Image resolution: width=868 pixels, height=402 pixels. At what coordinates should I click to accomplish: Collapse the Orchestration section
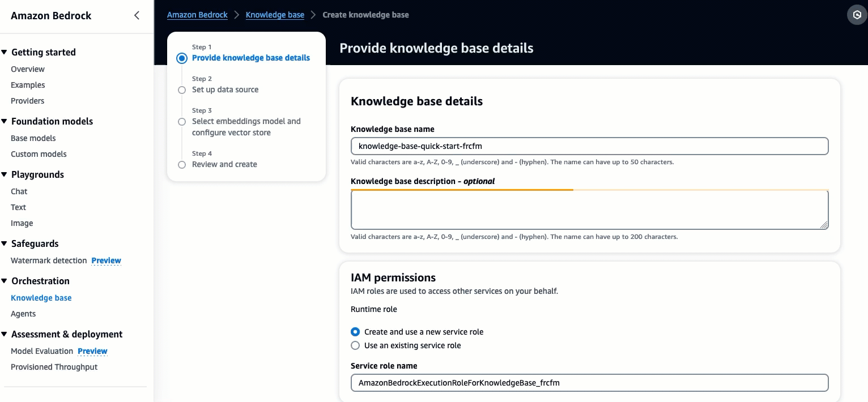pos(5,281)
